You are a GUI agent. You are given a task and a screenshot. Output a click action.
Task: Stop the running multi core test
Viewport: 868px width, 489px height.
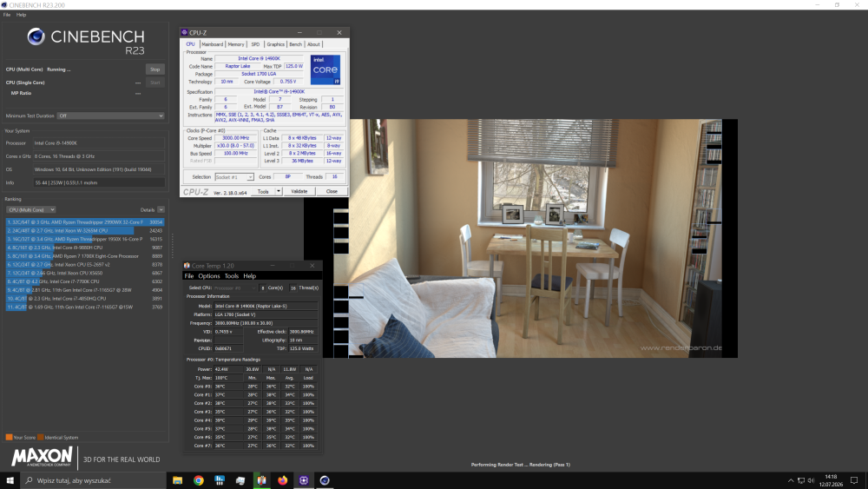pyautogui.click(x=155, y=69)
